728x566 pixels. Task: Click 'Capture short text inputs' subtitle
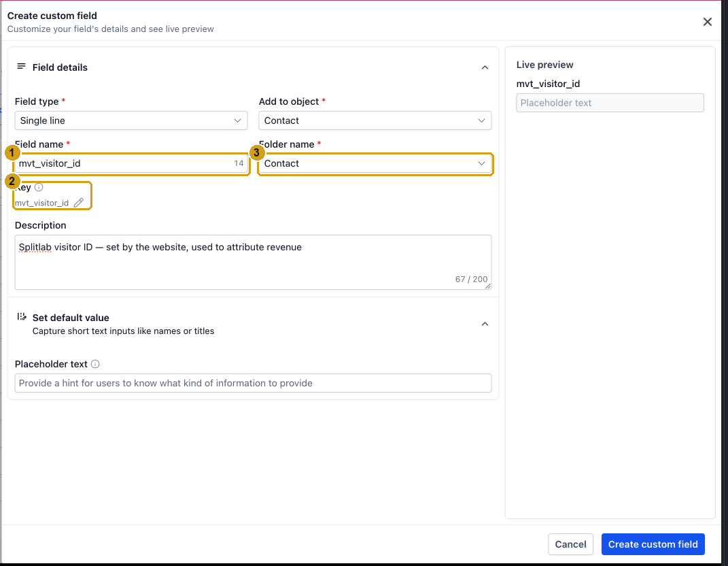(x=124, y=331)
